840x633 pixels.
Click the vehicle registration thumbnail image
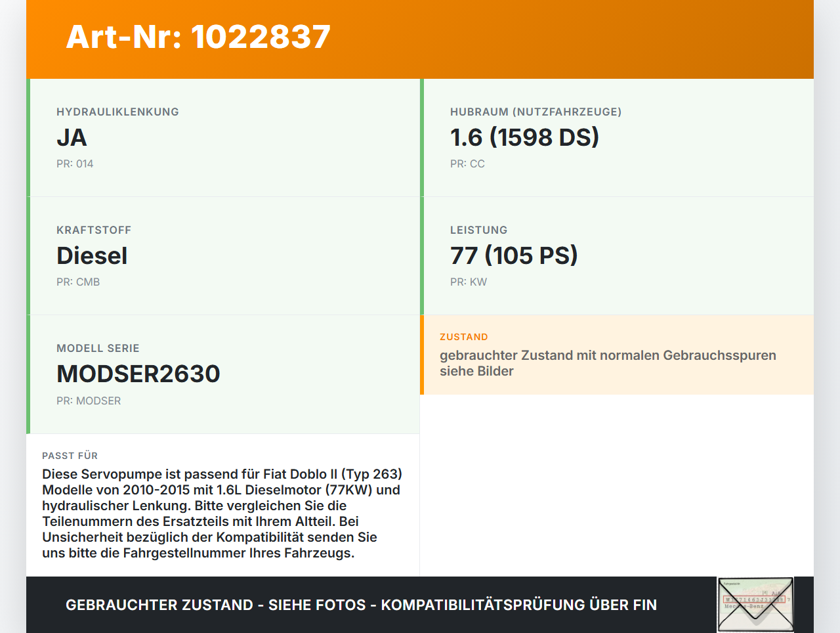point(756,605)
